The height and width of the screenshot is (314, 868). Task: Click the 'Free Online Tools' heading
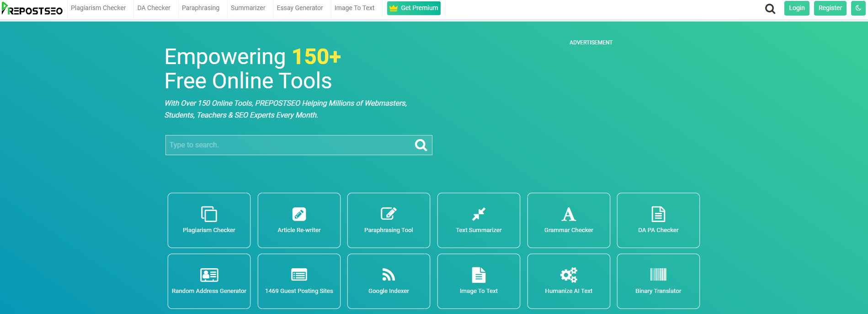[x=248, y=81]
